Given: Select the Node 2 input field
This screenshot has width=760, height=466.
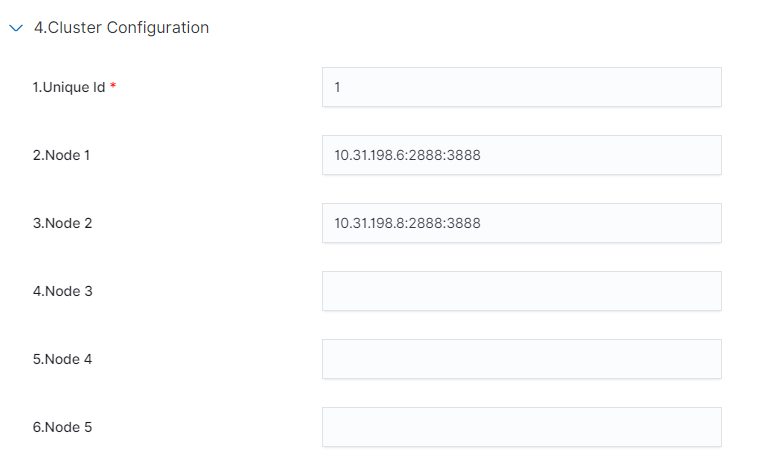Looking at the screenshot, I should pyautogui.click(x=521, y=223).
